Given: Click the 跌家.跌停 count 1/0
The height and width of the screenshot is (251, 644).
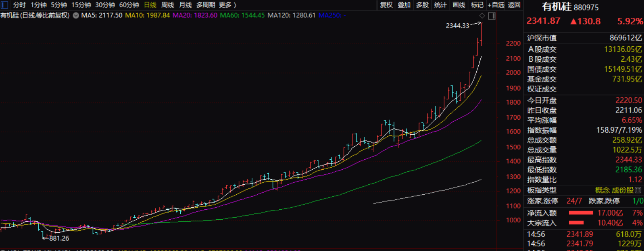Looking at the screenshot, I should point(638,202).
